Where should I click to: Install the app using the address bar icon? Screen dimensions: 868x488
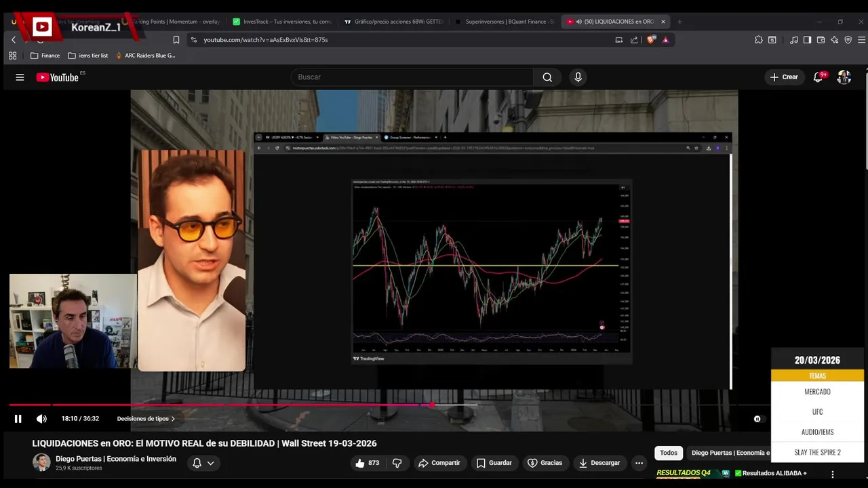tap(618, 40)
